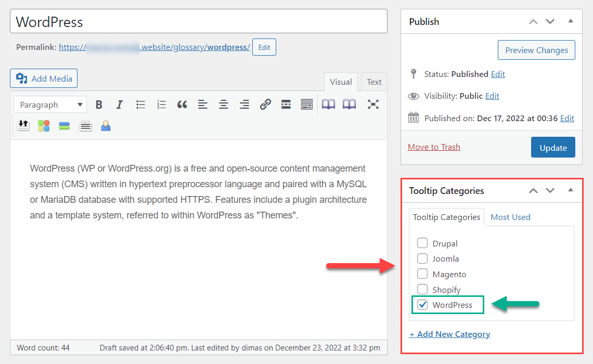Check the Shopify category
Image resolution: width=593 pixels, height=364 pixels.
point(422,289)
